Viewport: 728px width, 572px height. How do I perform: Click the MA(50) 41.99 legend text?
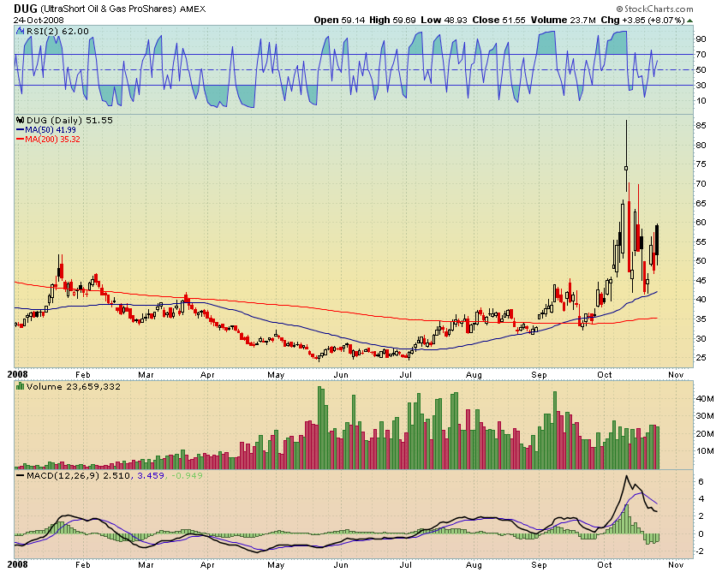pos(51,130)
